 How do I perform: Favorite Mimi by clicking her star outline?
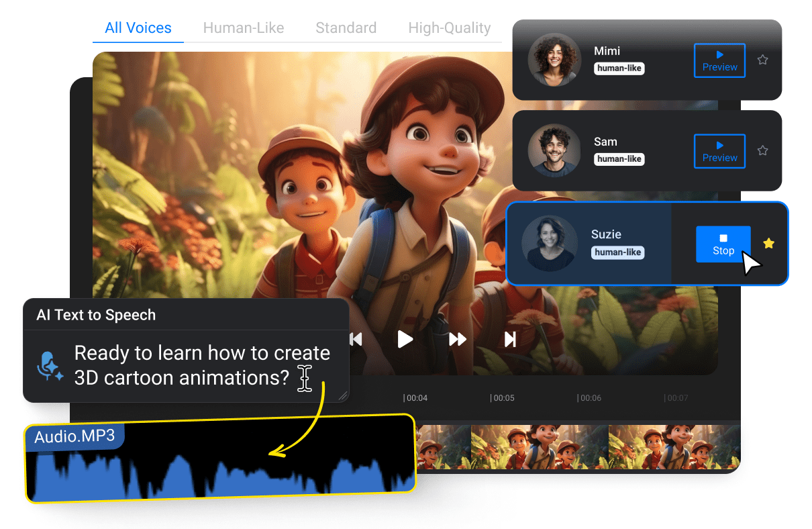[762, 60]
